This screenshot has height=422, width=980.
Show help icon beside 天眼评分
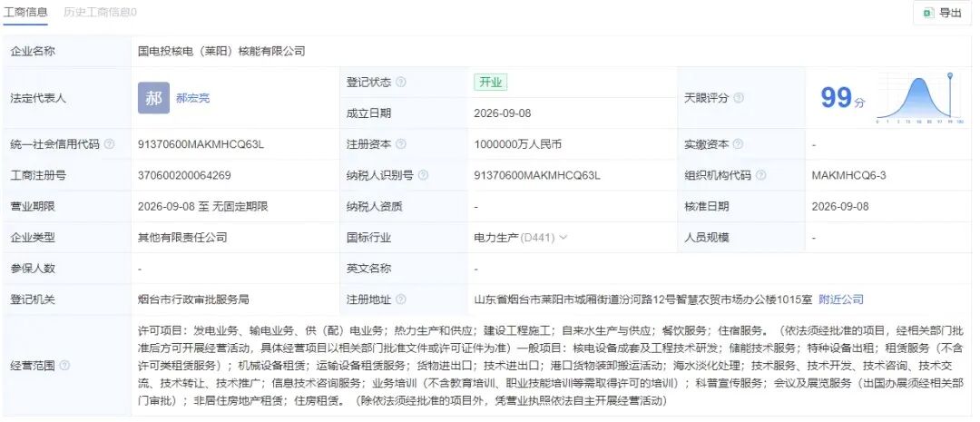[739, 97]
